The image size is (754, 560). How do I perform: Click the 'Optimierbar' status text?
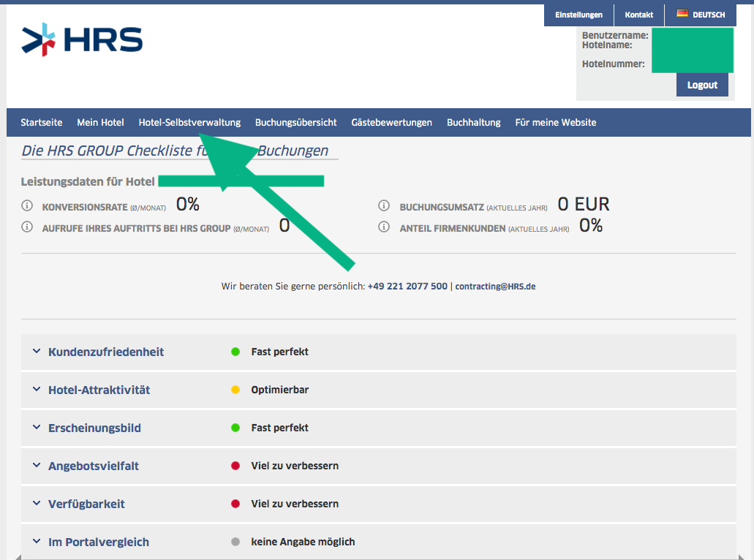[x=280, y=390]
